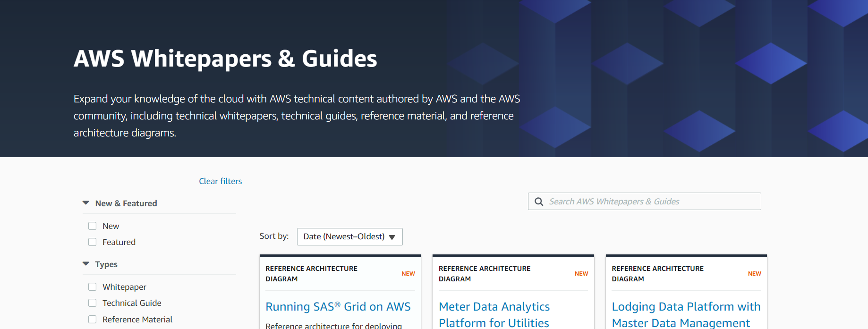
Task: Click NEW badge on Meter Data Analytics card
Action: pyautogui.click(x=581, y=274)
